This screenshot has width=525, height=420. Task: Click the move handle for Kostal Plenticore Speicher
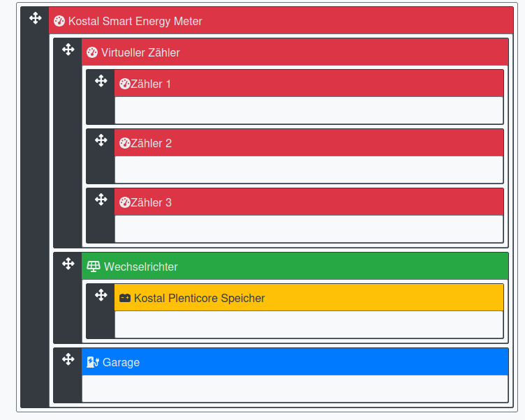click(101, 295)
